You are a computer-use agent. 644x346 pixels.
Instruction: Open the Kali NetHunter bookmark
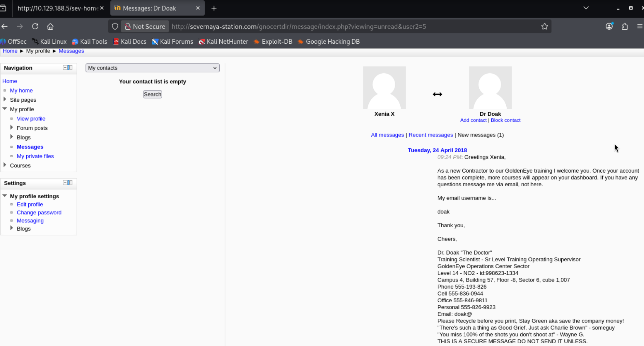pos(223,41)
